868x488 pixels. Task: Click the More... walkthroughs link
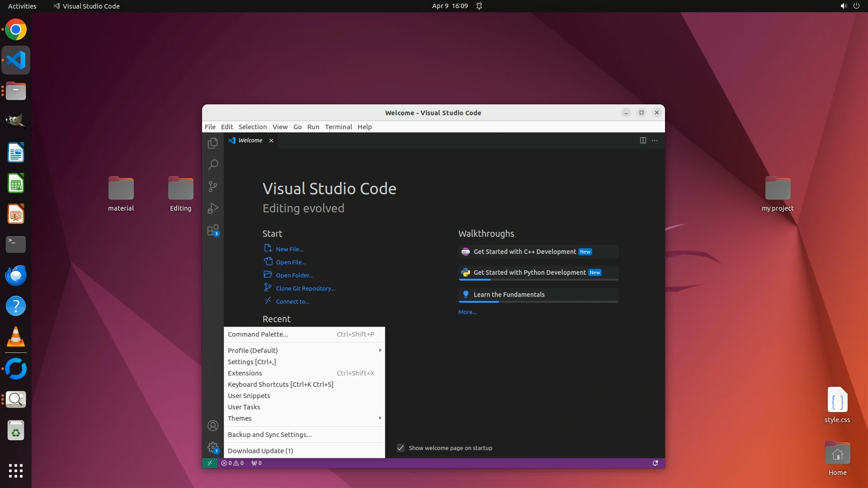pyautogui.click(x=467, y=312)
